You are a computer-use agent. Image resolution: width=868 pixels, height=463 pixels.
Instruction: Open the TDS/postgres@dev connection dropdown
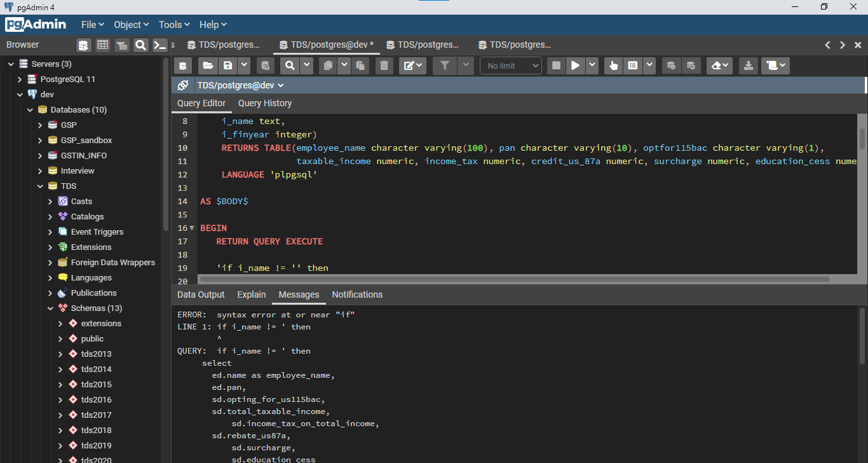click(x=240, y=85)
